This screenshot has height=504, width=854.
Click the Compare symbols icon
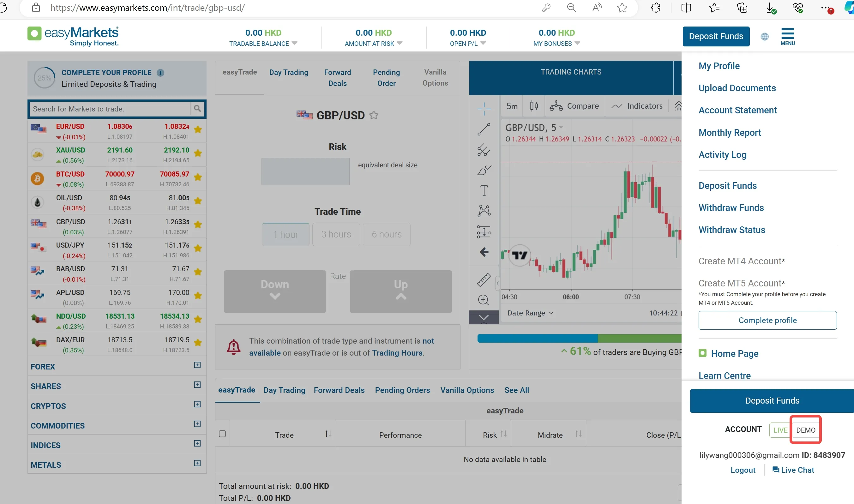pos(556,106)
